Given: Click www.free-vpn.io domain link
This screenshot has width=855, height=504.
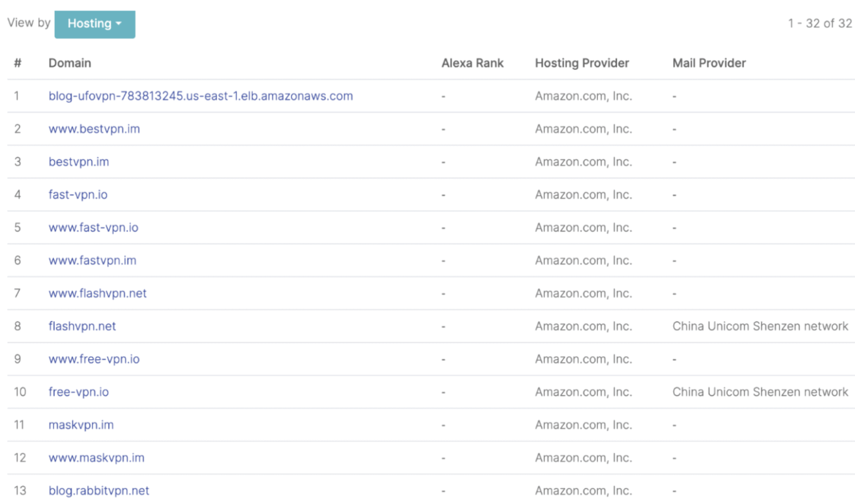Looking at the screenshot, I should (x=94, y=359).
